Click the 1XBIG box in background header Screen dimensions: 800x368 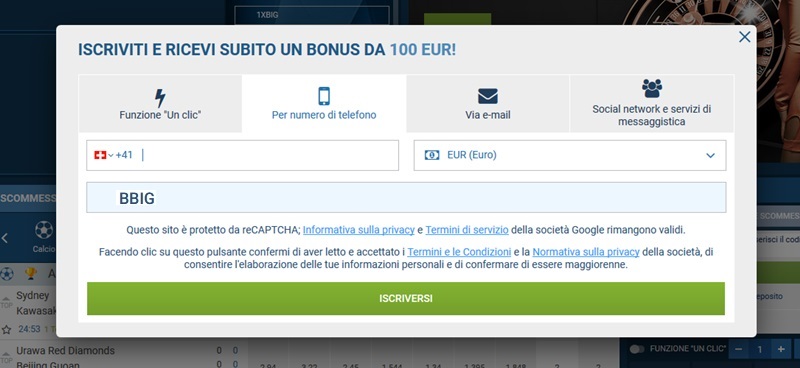click(x=312, y=15)
